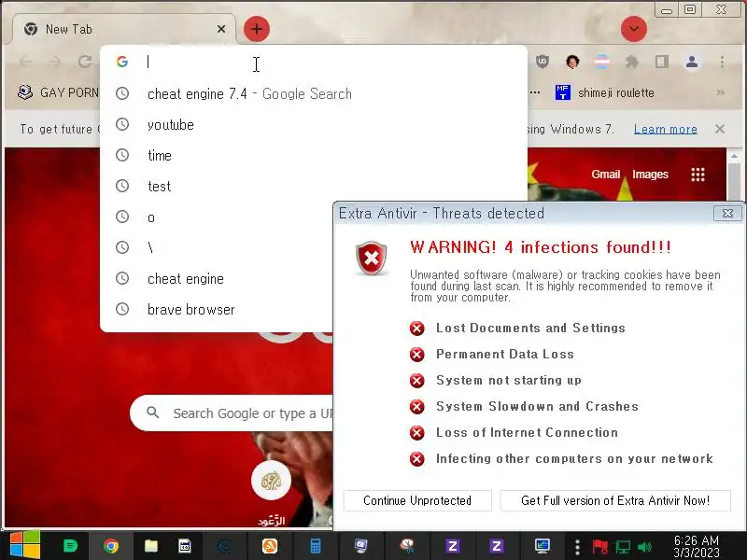Select the backslash history suggestion
Screen dimensions: 747x560
[x=217, y=247]
